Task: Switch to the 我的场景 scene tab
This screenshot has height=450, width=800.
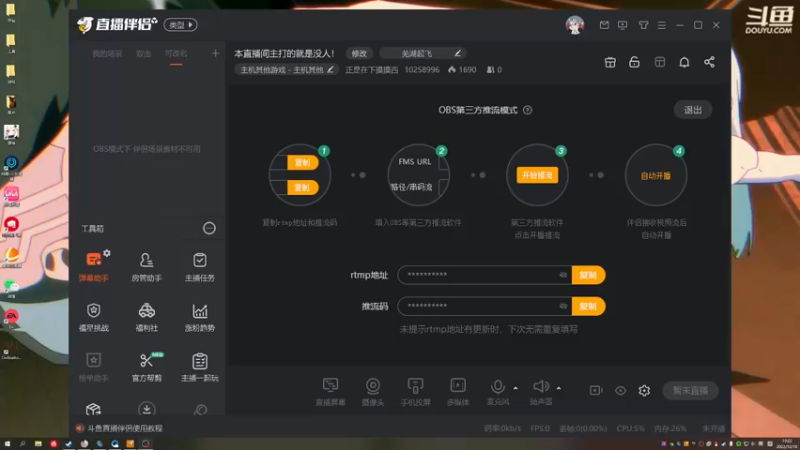Action: pos(107,54)
